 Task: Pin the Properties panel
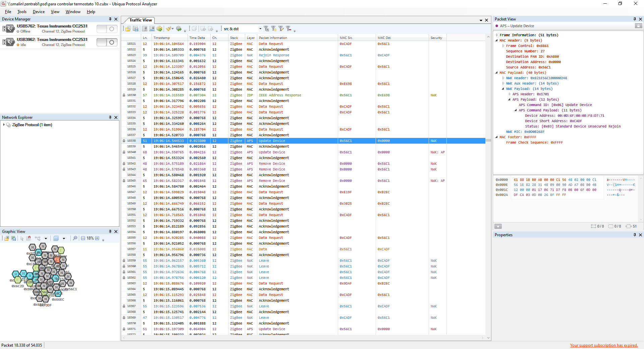(635, 235)
